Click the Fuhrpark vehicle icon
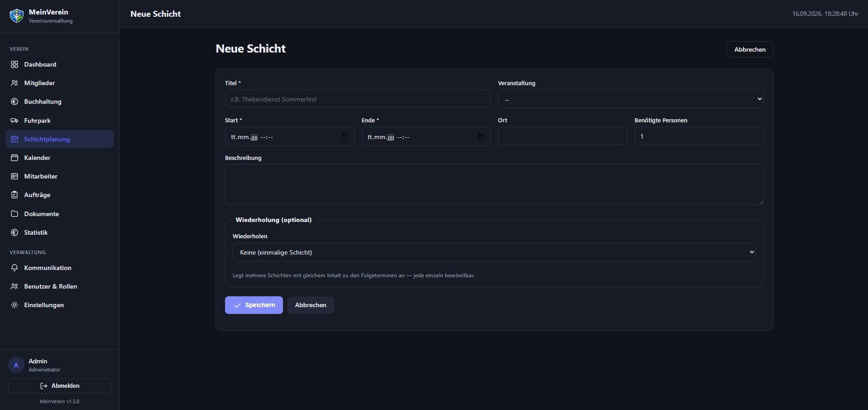This screenshot has height=410, width=868. click(x=14, y=121)
